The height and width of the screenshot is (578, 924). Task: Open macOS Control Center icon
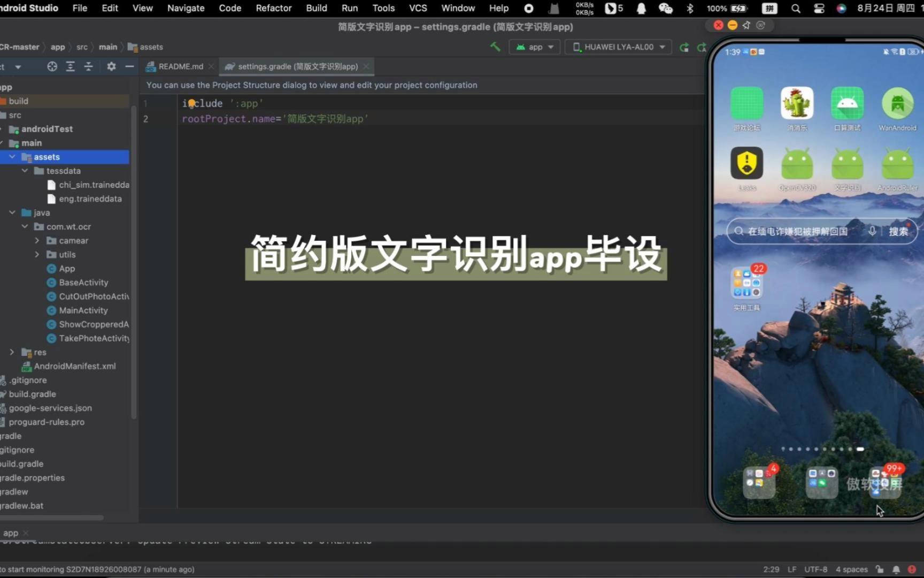(819, 8)
